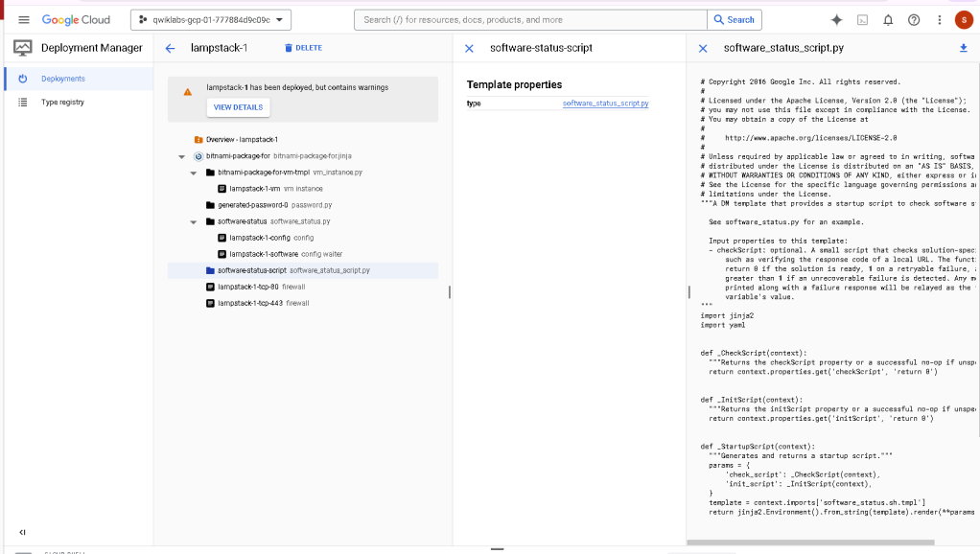The height and width of the screenshot is (554, 980).
Task: Click the lampstack-1-tcp-80 firewall icon
Action: tap(210, 287)
